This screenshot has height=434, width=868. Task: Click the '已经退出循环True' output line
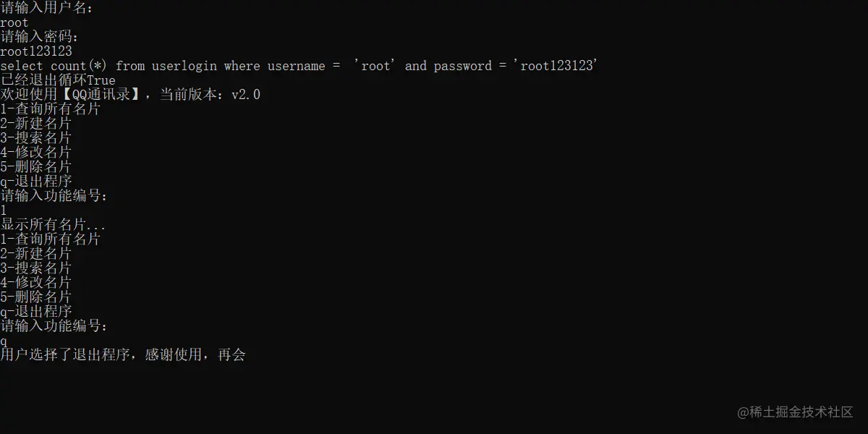58,80
